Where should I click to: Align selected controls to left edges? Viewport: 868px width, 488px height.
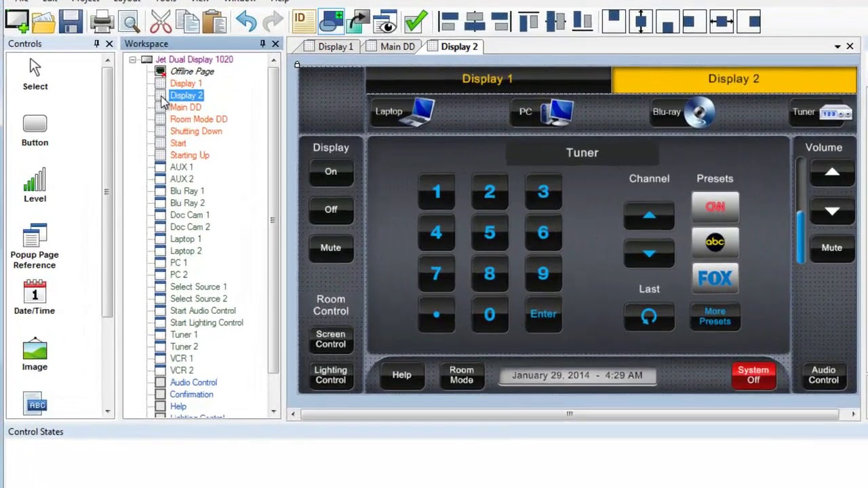(448, 22)
